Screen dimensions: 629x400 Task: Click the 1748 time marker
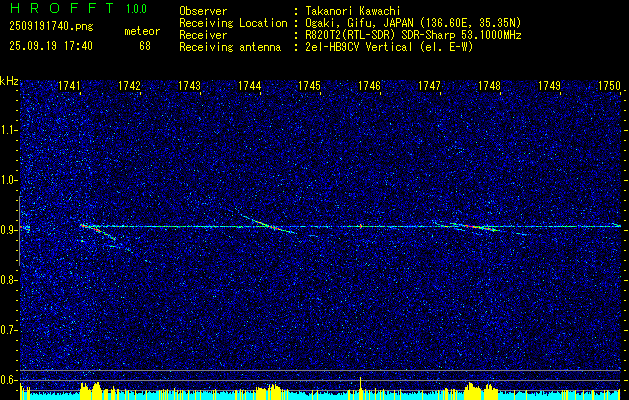point(489,86)
